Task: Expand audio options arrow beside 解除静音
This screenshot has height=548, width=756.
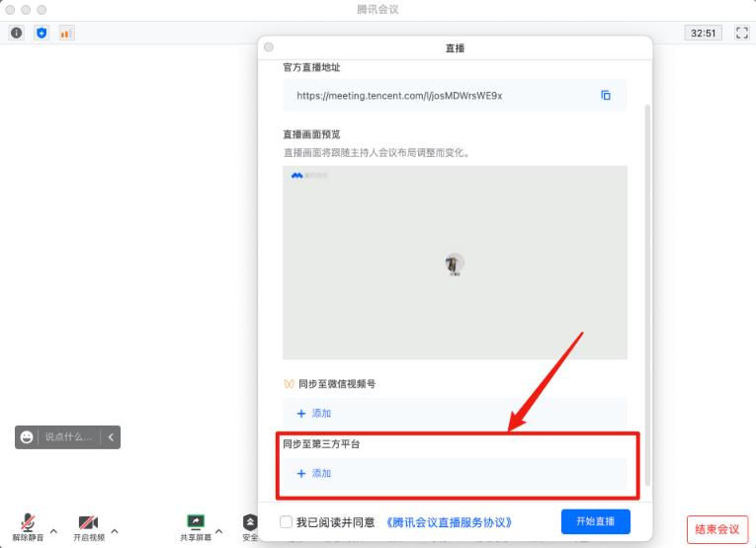Action: tap(53, 531)
